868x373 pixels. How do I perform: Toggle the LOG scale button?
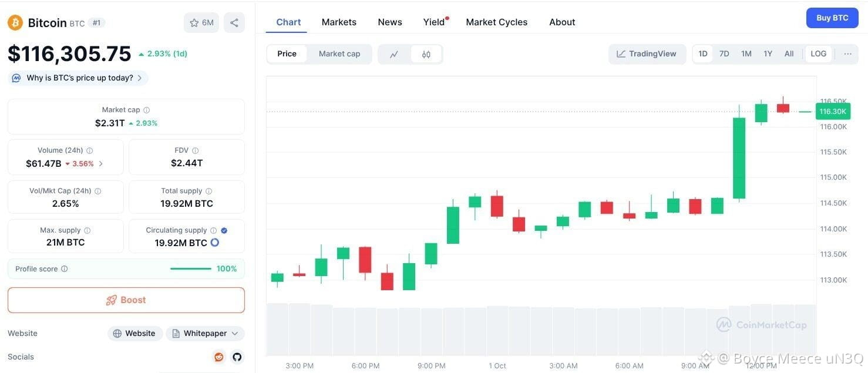click(818, 54)
